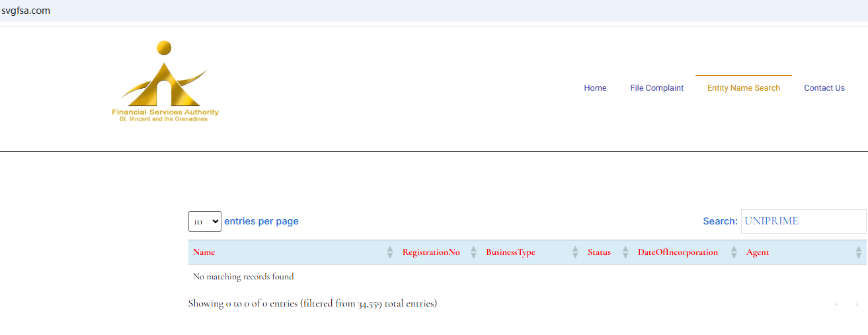Click the svgfsa.com address bar

(x=434, y=11)
